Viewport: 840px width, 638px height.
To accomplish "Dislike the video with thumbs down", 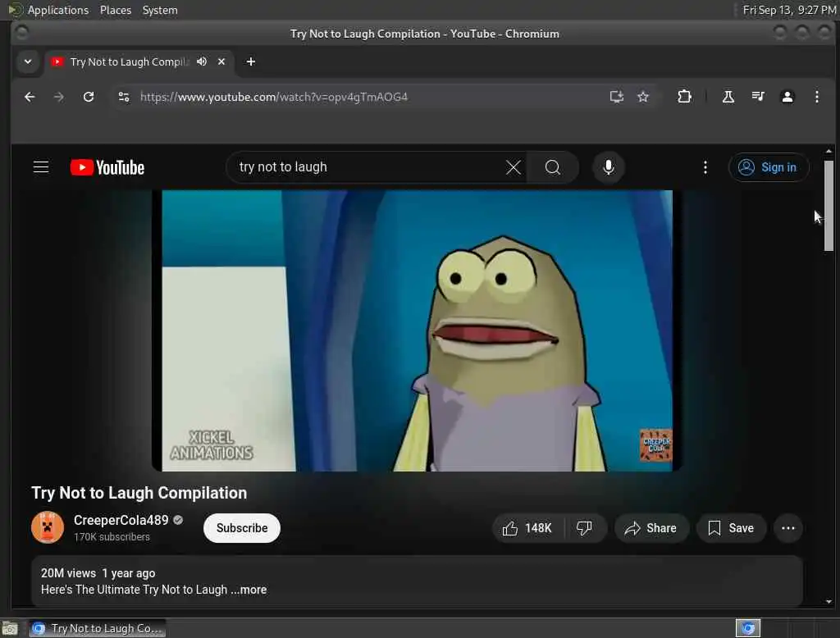I will pyautogui.click(x=584, y=528).
